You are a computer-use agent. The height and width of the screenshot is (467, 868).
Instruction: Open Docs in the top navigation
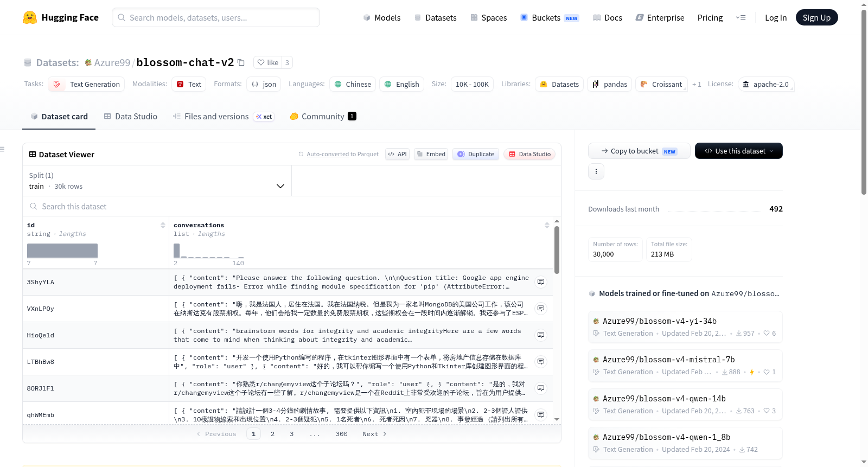pyautogui.click(x=607, y=17)
